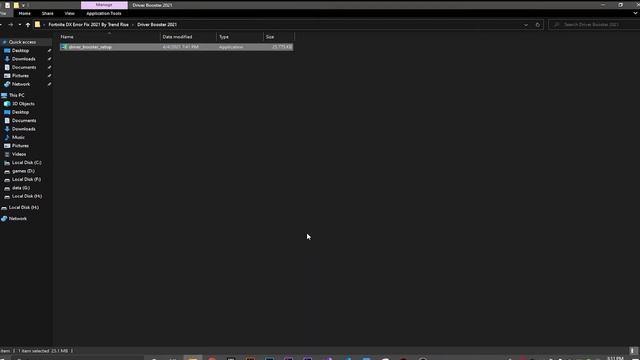Open pinned Downloads under Quick access
640x360 pixels.
click(x=24, y=59)
